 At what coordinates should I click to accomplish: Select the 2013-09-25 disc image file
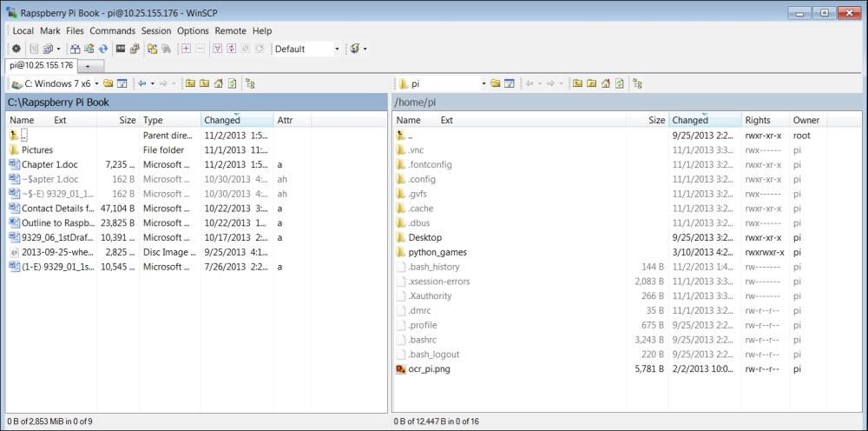(57, 252)
